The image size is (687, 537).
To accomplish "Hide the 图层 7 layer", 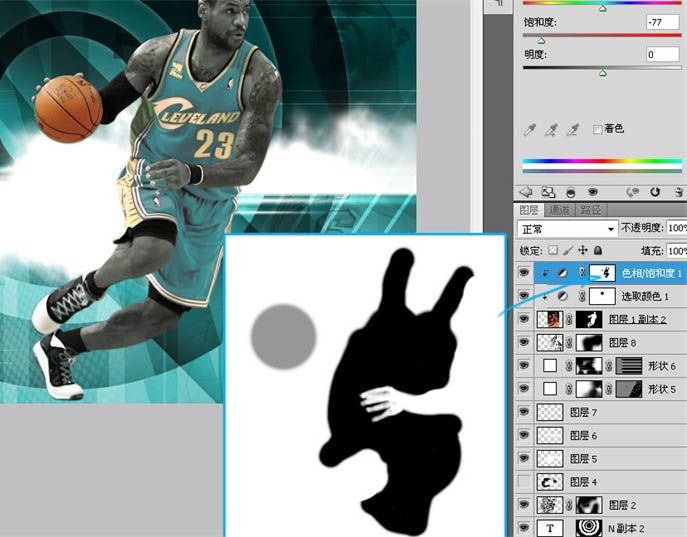I will click(x=524, y=412).
